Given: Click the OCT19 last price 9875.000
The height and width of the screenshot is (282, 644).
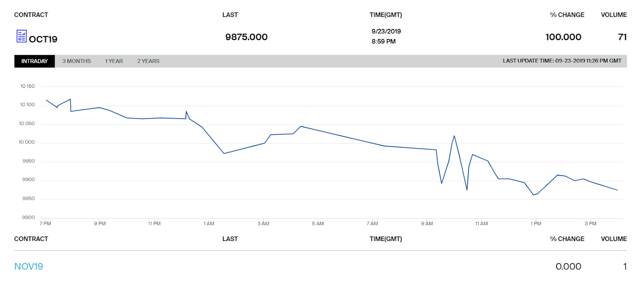Looking at the screenshot, I should [x=246, y=37].
